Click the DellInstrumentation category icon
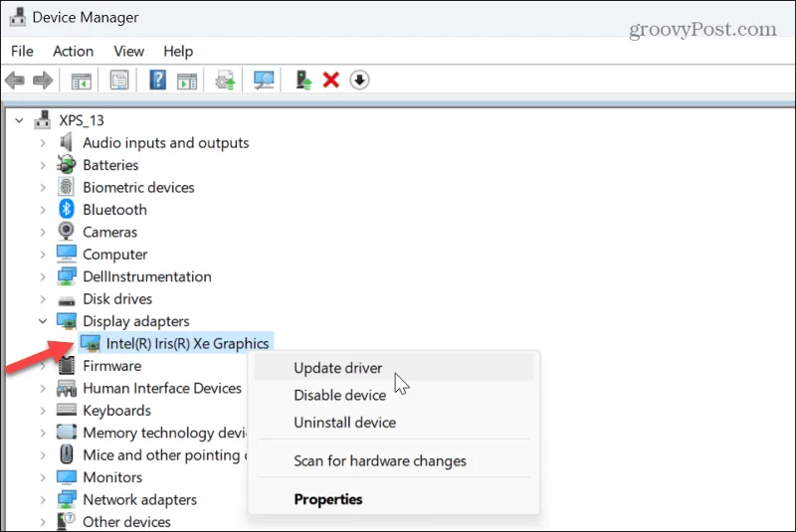The height and width of the screenshot is (532, 796). [x=67, y=275]
